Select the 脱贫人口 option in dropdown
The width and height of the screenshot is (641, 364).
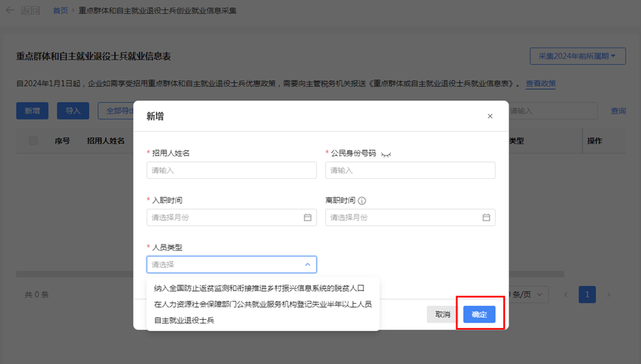259,288
